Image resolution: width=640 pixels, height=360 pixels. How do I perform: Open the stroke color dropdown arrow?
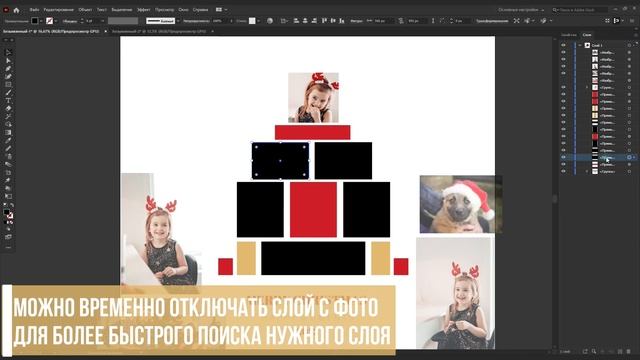tap(56, 21)
